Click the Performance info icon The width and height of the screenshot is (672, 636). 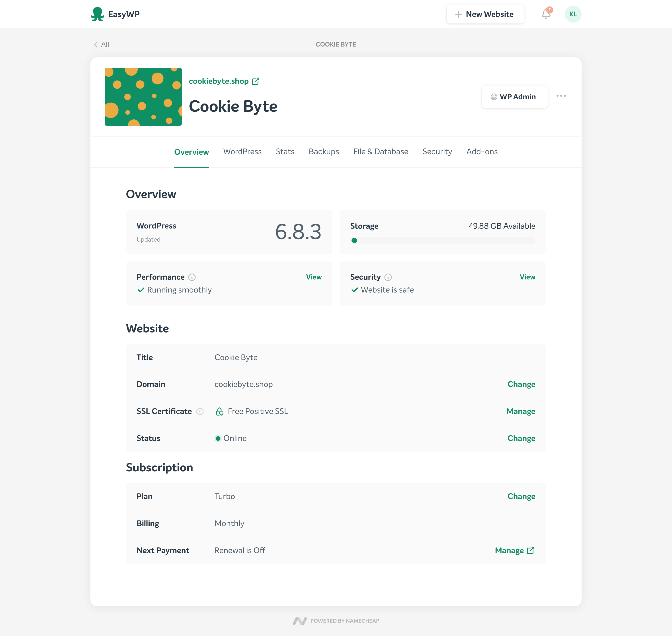tap(192, 277)
